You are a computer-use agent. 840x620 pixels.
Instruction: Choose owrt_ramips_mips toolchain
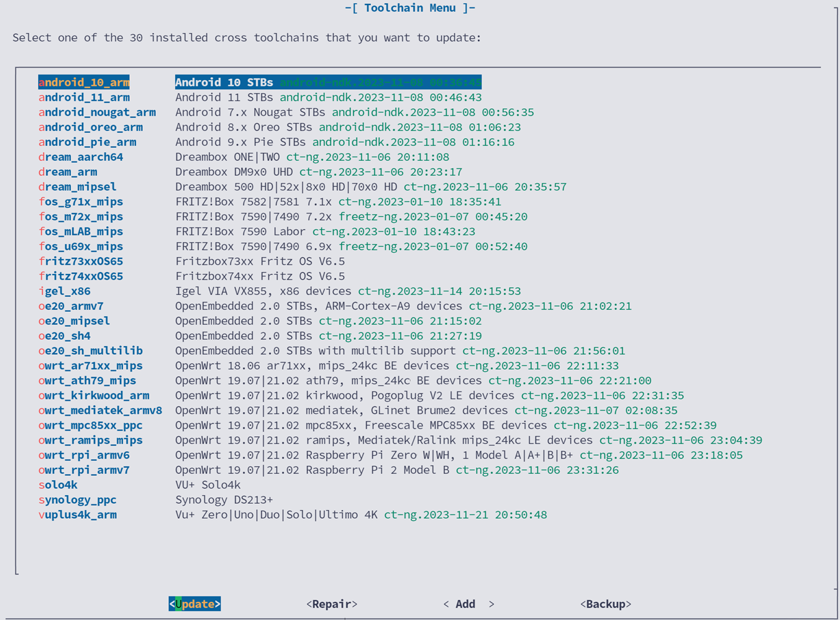[91, 440]
